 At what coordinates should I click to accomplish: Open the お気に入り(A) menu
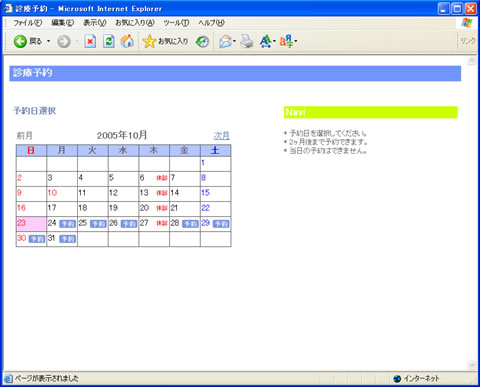[x=135, y=23]
